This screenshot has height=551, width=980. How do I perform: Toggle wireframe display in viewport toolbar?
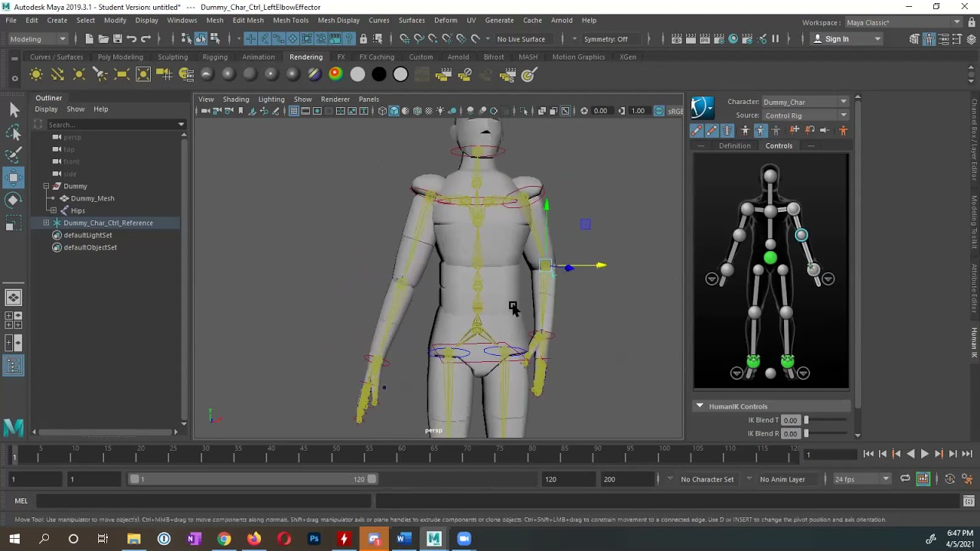(382, 111)
